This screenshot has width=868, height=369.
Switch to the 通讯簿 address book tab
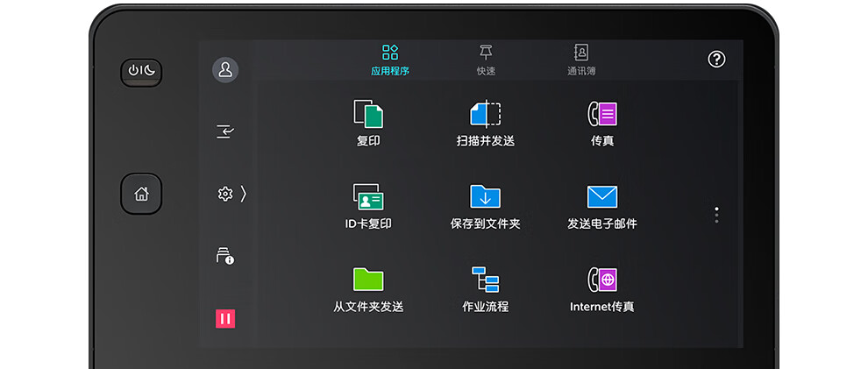[x=581, y=60]
